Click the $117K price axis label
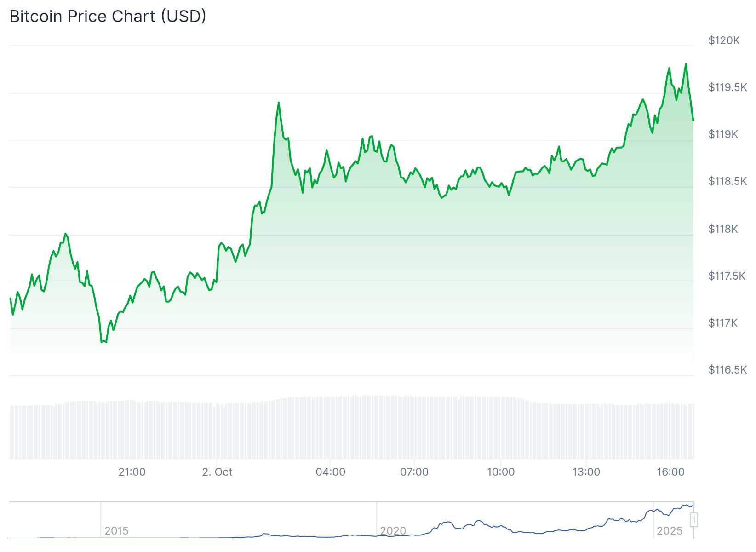Screen dimensions: 756x552 coord(723,323)
